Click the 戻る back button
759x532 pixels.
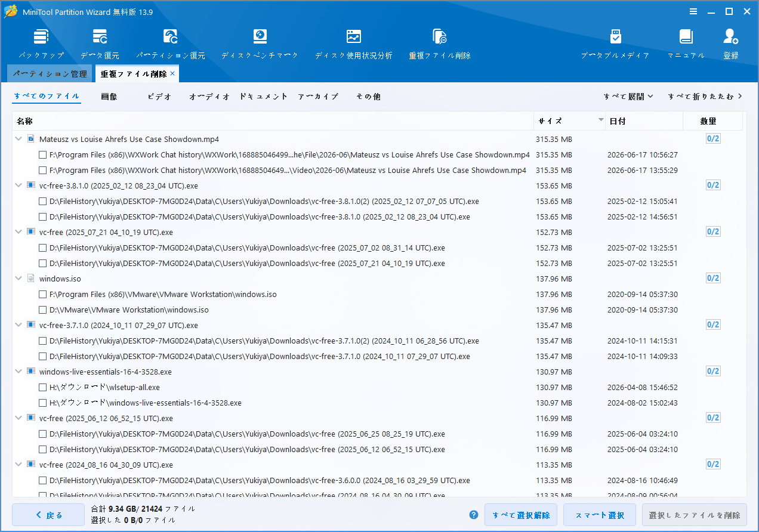click(x=48, y=515)
